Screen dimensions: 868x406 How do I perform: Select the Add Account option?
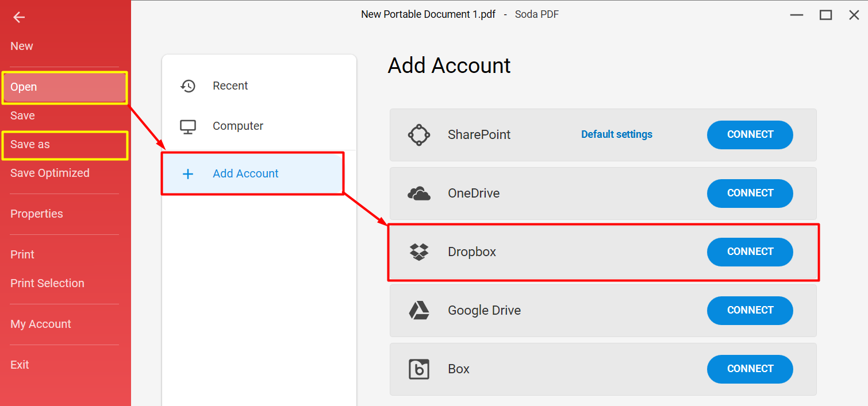pos(253,173)
